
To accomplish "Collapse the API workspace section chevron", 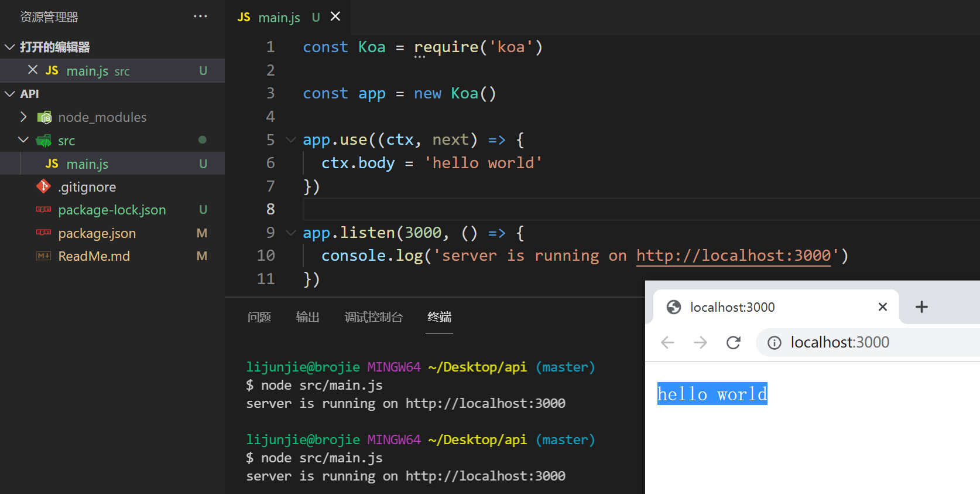I will point(9,94).
